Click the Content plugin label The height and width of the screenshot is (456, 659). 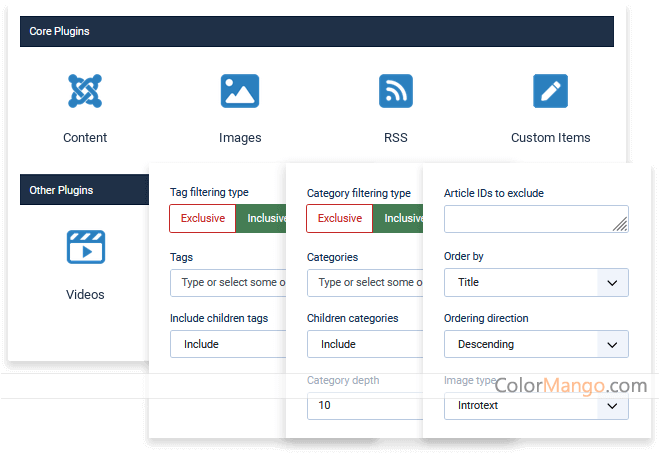[85, 137]
